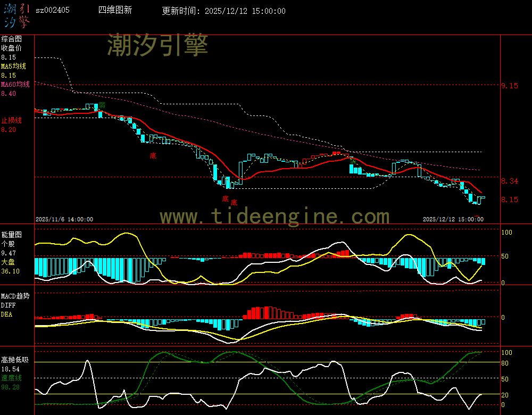Image resolution: width=532 pixels, height=415 pixels.
Task: Toggle the MA5均线 legend entry
Action: tap(13, 67)
